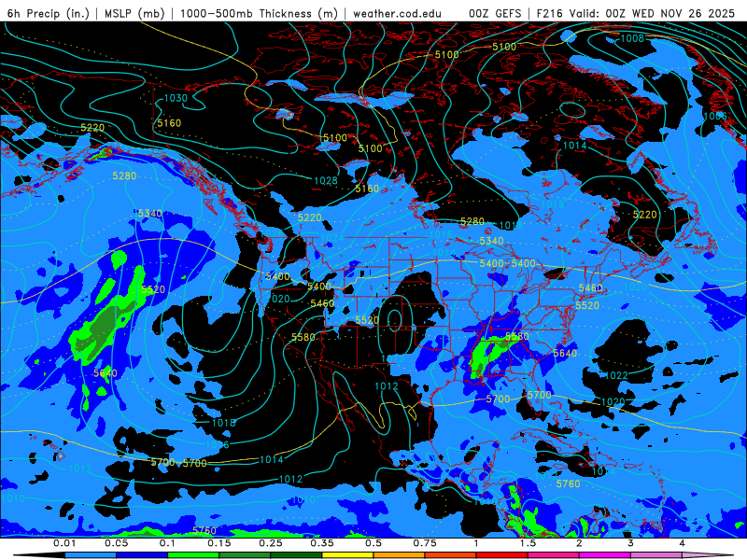
Task: Click the 1028 mb isobar label
Action: [x=326, y=181]
